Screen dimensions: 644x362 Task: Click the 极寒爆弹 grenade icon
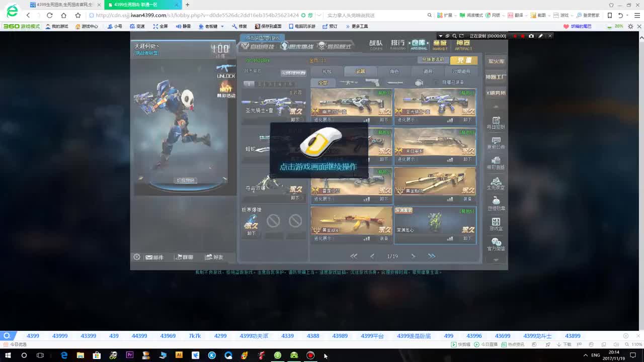[x=251, y=222]
